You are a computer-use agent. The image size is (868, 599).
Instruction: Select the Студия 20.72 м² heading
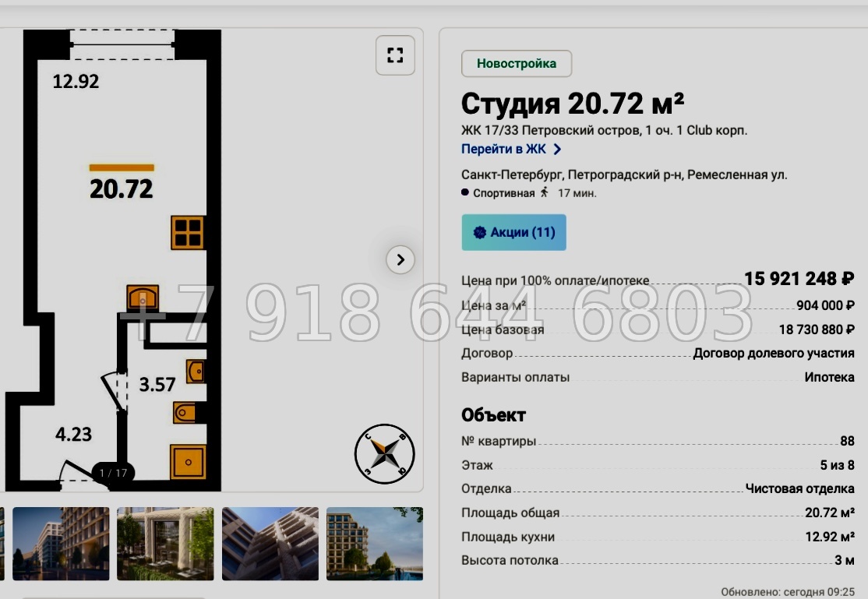573,104
